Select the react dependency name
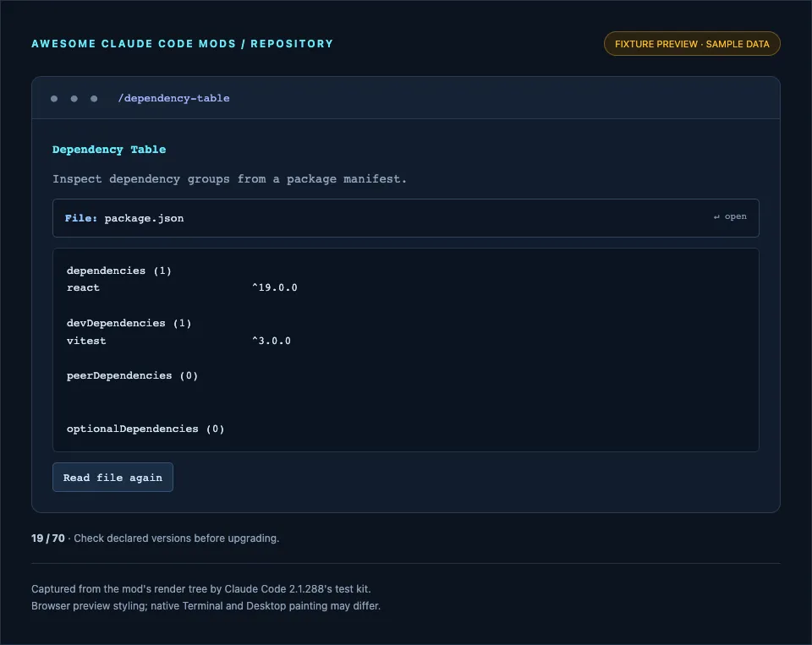Screen dimensions: 812x645 pyautogui.click(x=83, y=287)
